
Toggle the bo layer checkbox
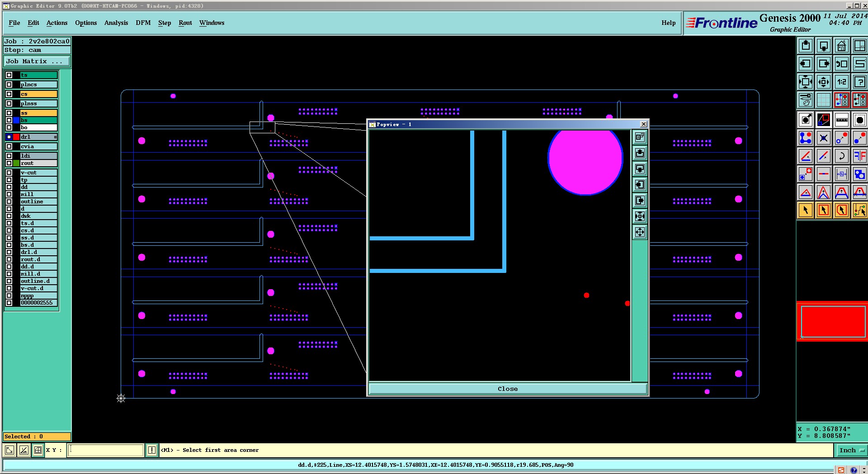[9, 127]
